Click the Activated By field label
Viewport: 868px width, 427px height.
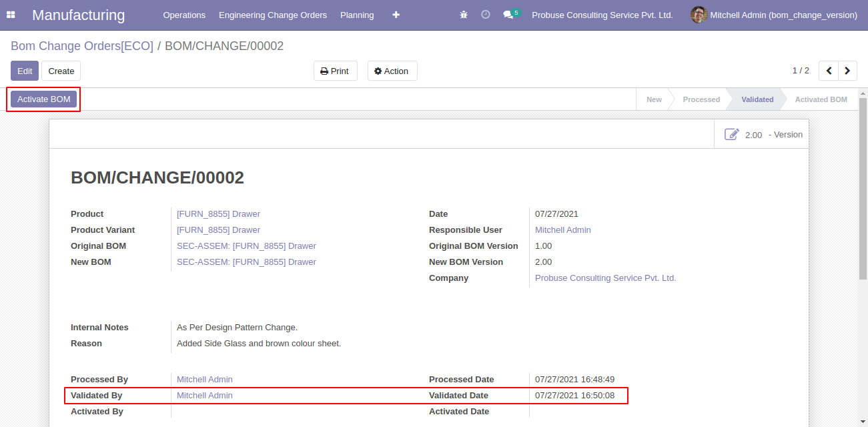[97, 412]
